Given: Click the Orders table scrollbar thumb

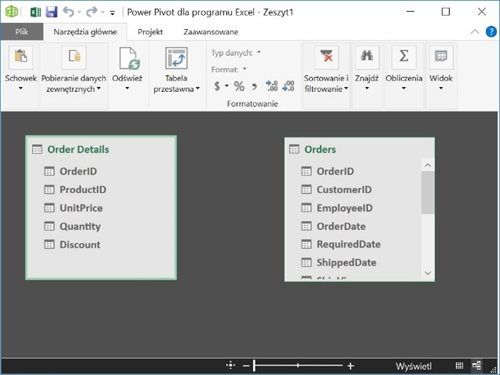Looking at the screenshot, I should coord(427,192).
